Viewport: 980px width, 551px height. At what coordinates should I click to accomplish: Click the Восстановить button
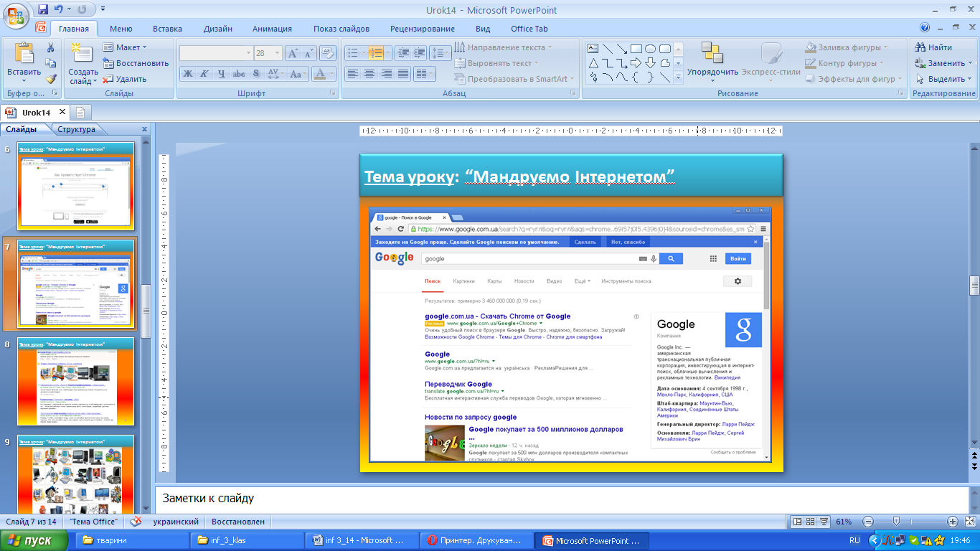(x=136, y=63)
